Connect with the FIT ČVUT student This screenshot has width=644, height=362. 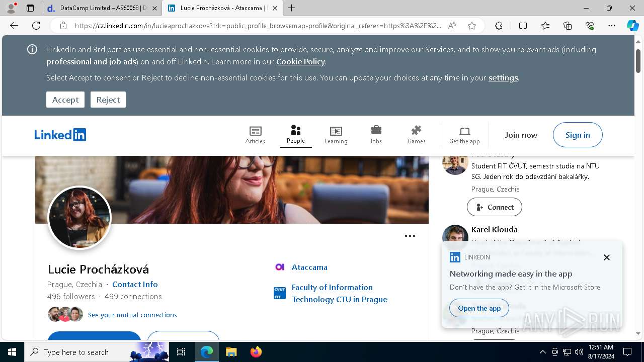[x=495, y=207]
